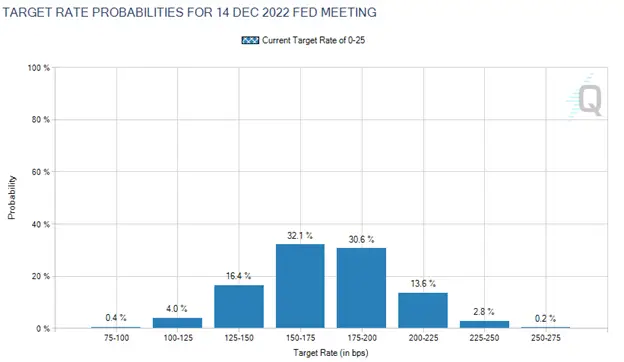
Task: Click the 'Target Rate (in bps)' axis title
Action: pos(331,353)
